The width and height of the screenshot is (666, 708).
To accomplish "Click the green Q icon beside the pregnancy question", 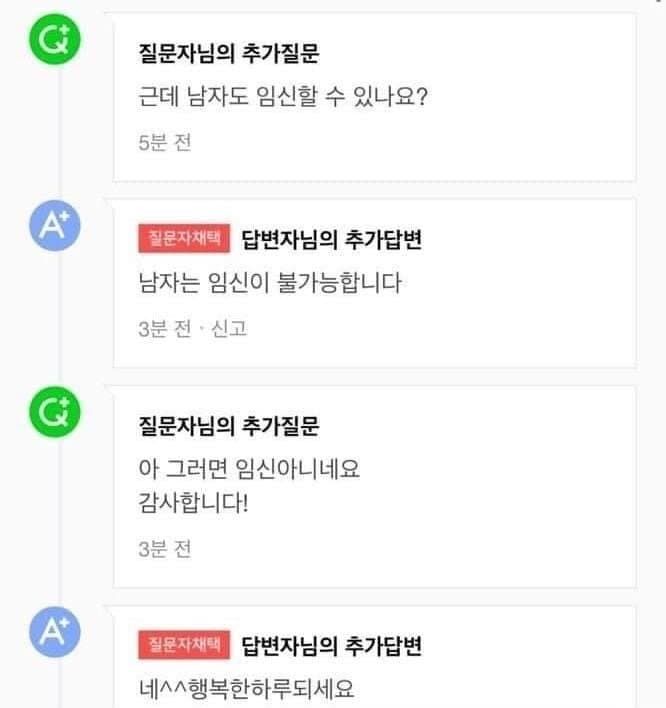I will pos(57,42).
